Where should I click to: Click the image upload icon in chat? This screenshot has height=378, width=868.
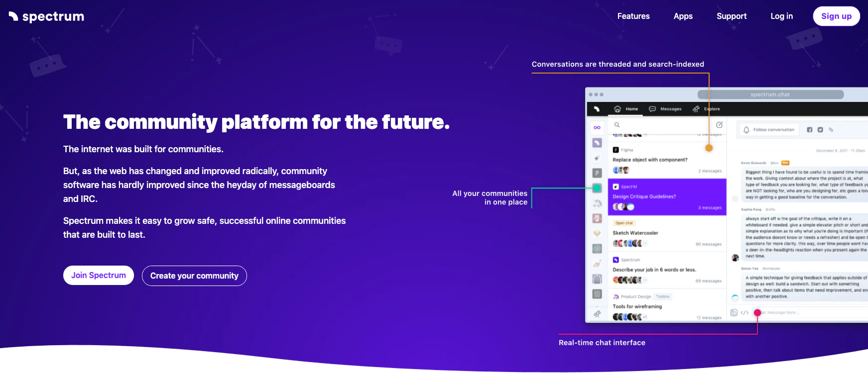coord(734,312)
